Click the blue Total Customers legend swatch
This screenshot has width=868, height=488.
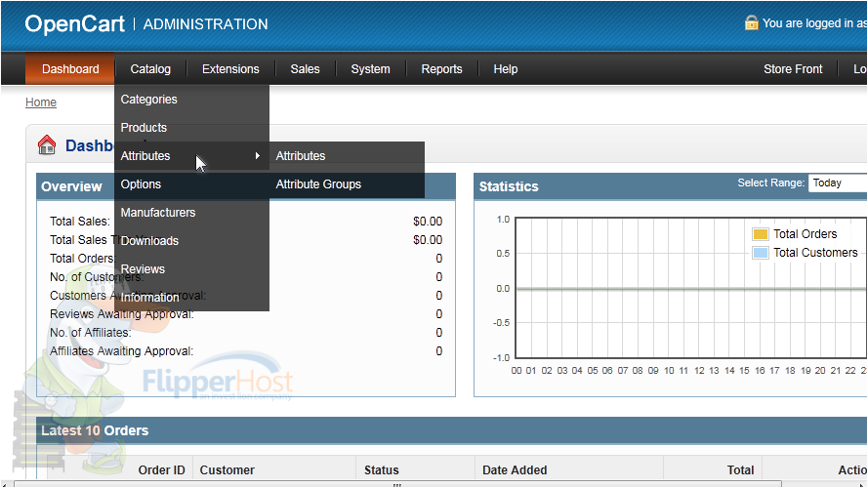pos(761,253)
